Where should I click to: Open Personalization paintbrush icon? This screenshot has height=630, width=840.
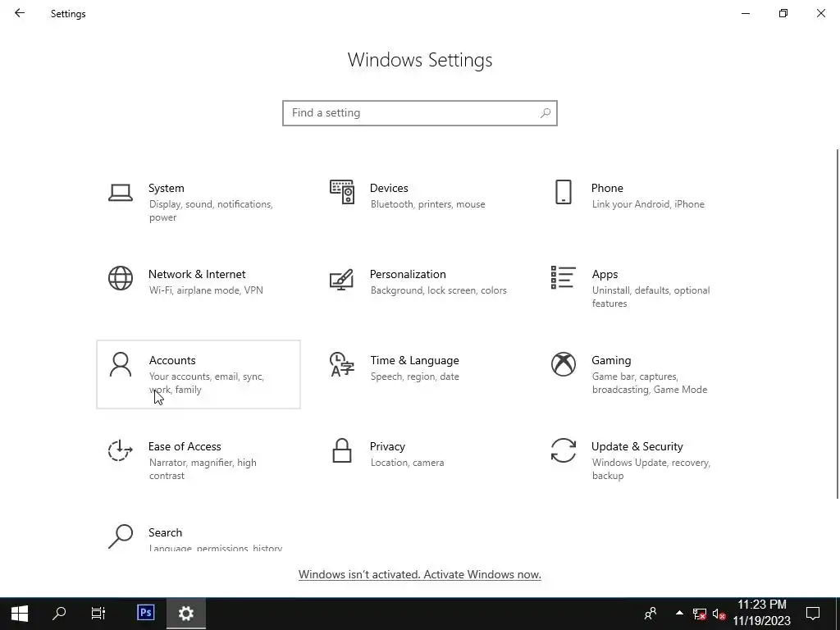342,279
